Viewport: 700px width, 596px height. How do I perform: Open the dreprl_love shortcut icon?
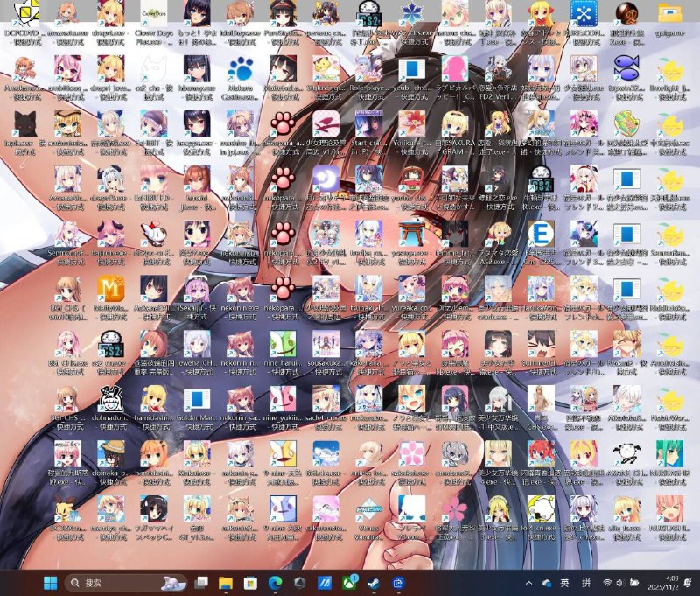111,69
